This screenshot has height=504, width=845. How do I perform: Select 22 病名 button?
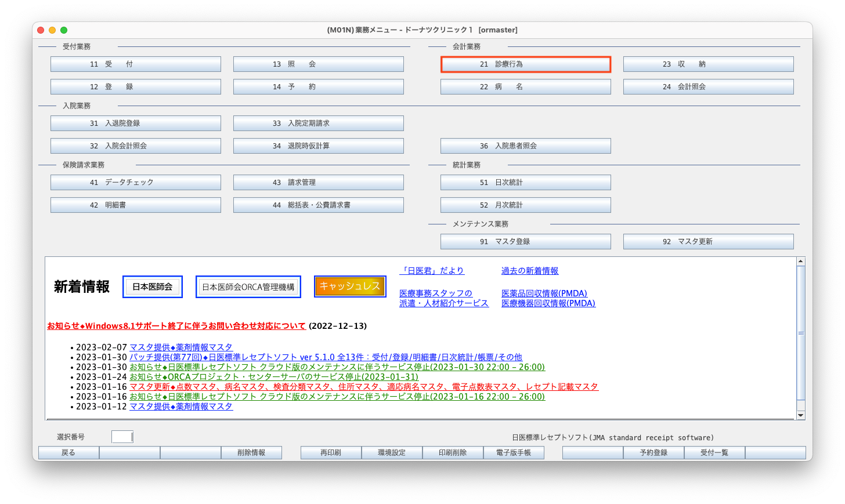point(525,87)
